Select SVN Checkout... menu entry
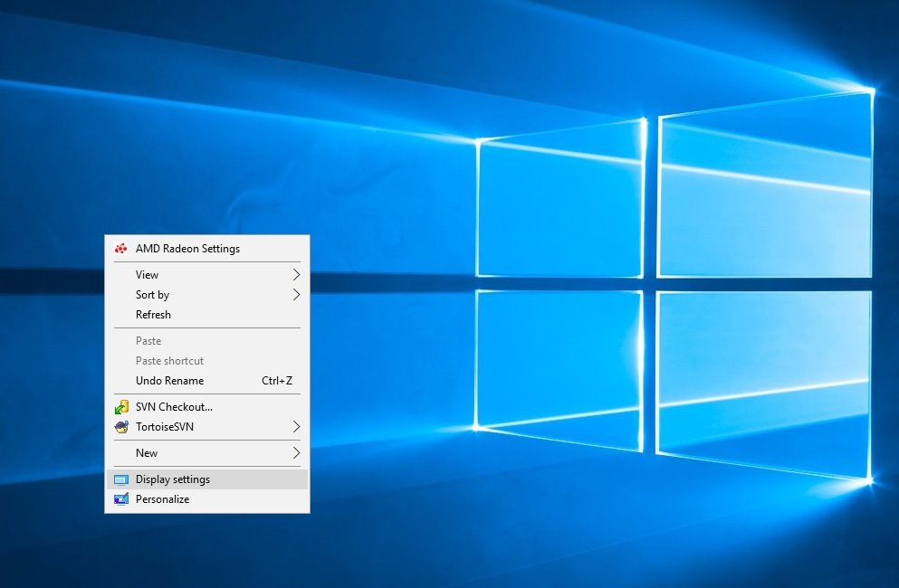The width and height of the screenshot is (899, 588). pos(207,407)
